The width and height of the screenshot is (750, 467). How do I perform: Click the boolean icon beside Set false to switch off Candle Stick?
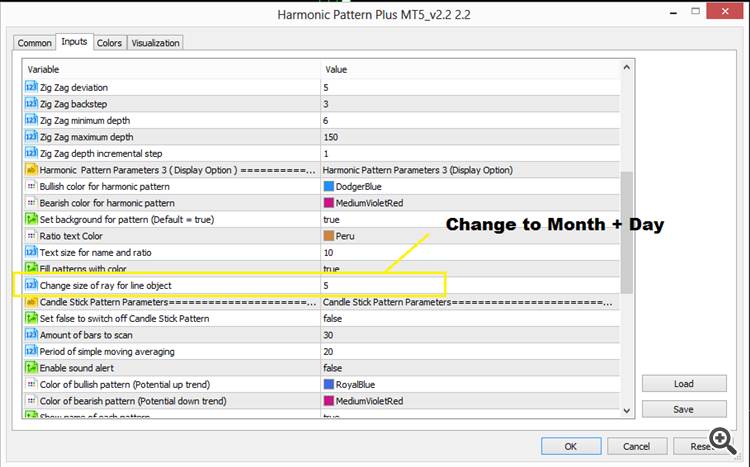[31, 318]
